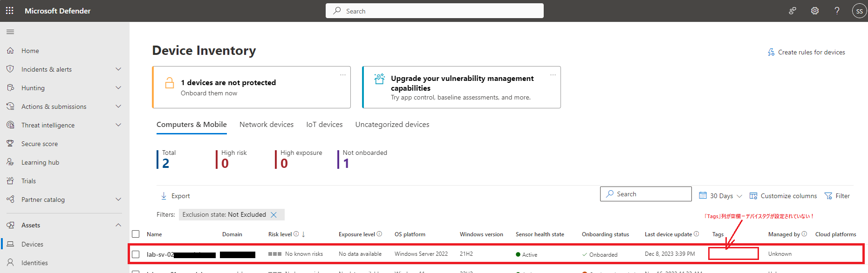Sort by OS platform column header

(410, 234)
